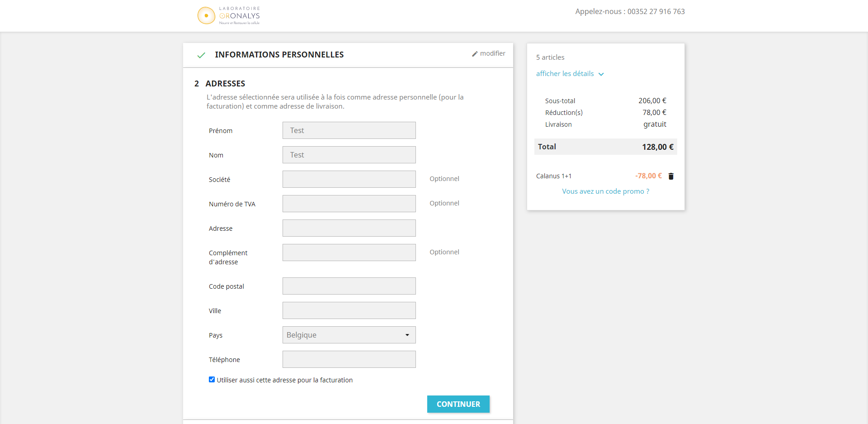The width and height of the screenshot is (868, 424).
Task: Click the Numéro de TVA field
Action: click(349, 204)
